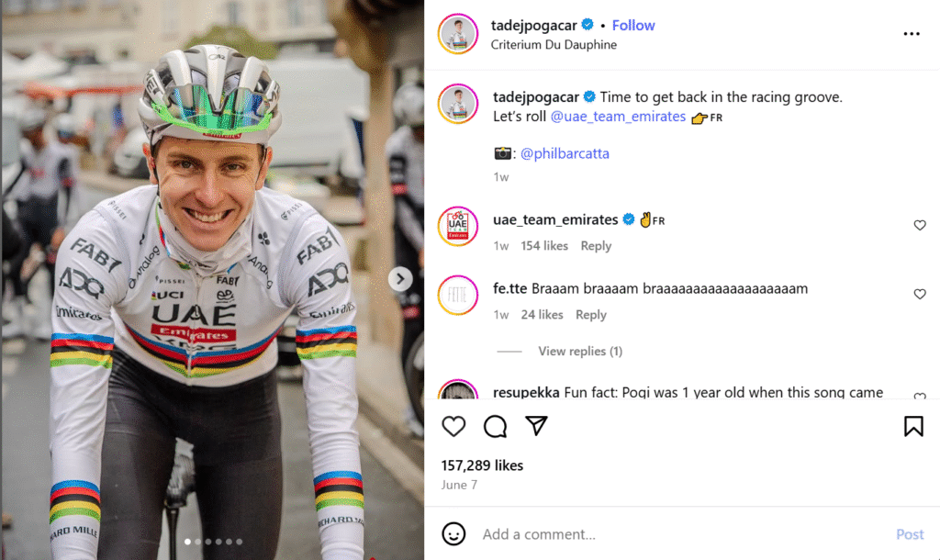Like the fe.tte comment
The width and height of the screenshot is (940, 560).
point(920,294)
